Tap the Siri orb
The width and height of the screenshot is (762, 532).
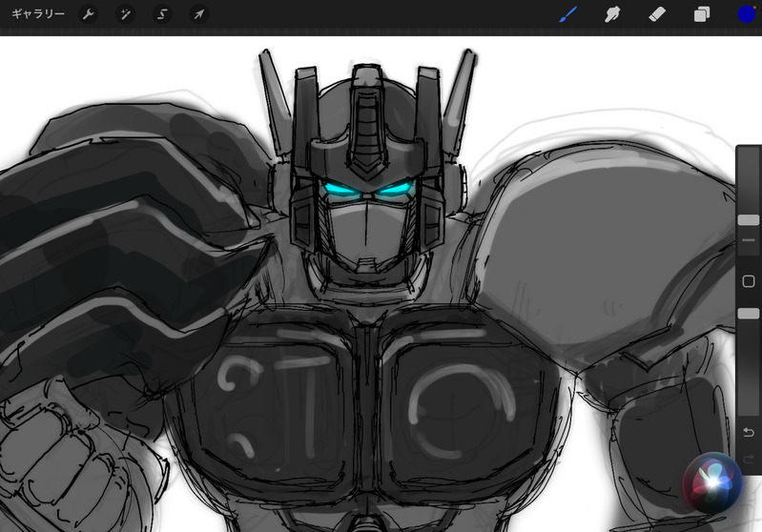712,482
